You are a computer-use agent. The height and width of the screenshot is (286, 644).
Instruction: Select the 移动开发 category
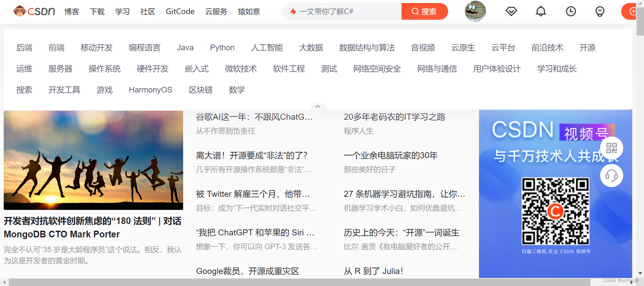coord(97,48)
